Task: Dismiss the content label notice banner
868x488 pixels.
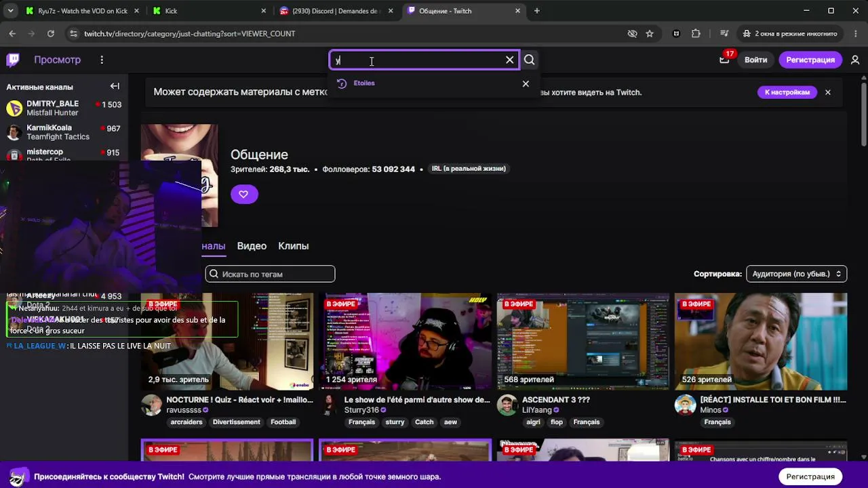Action: coord(827,92)
